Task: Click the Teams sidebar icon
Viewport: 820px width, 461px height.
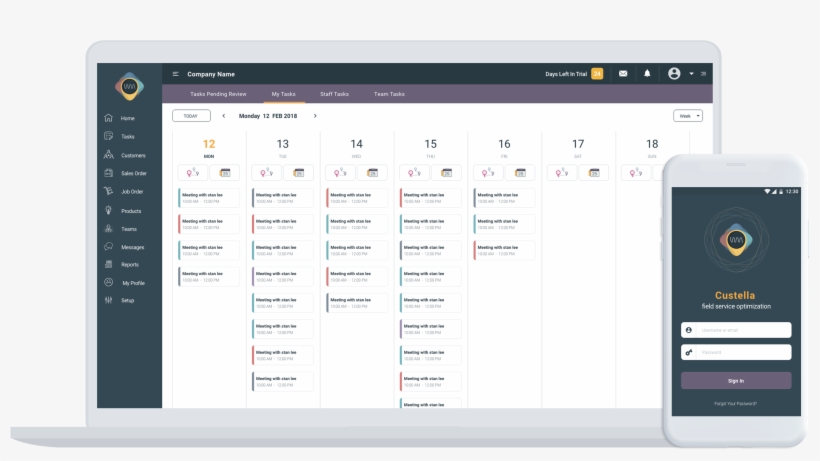Action: 108,228
